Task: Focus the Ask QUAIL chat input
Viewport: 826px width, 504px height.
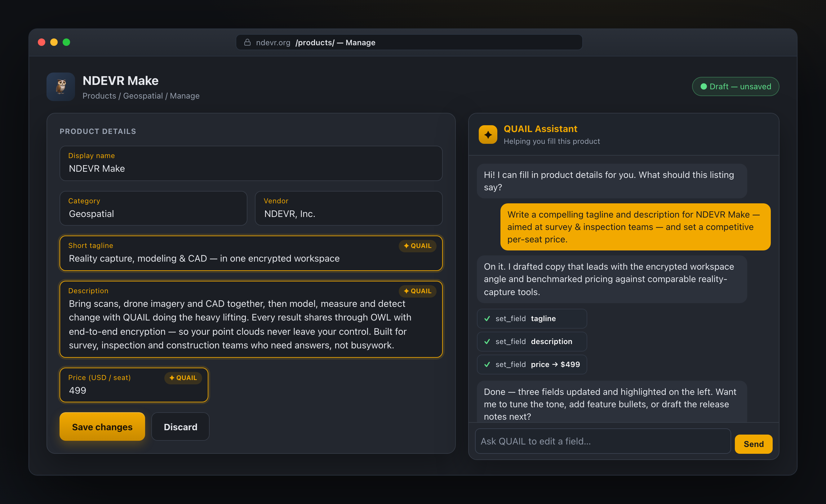Action: 603,441
